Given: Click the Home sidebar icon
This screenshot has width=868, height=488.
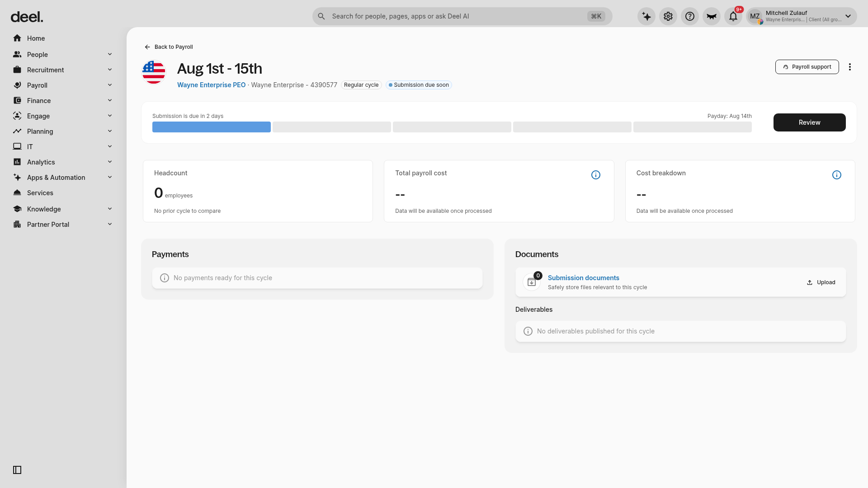Looking at the screenshot, I should pos(17,38).
